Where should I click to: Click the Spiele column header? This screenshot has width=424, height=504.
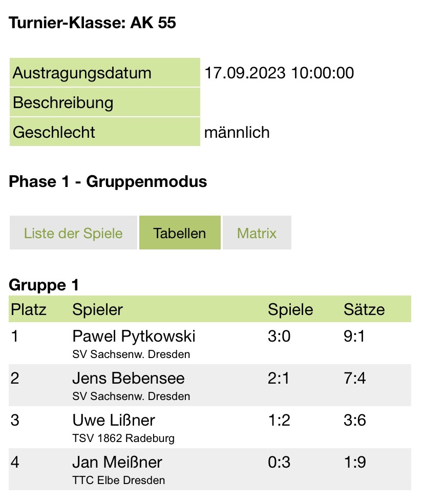[x=290, y=309]
